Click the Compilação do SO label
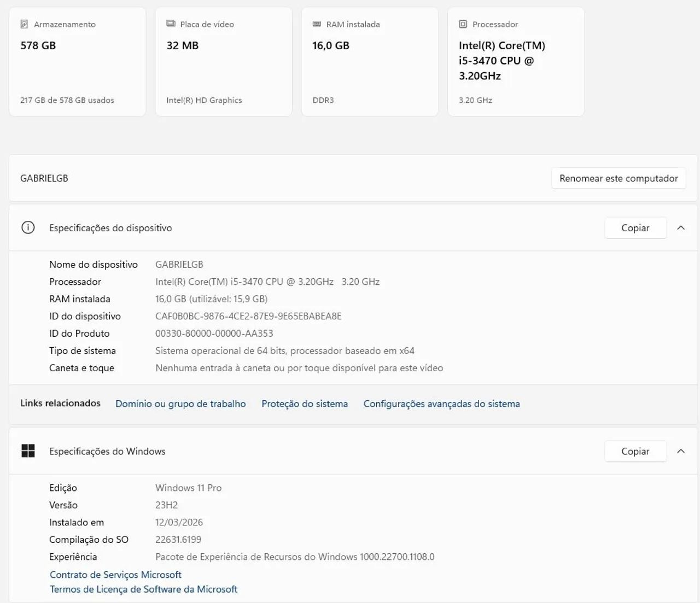700x603 pixels. tap(89, 540)
